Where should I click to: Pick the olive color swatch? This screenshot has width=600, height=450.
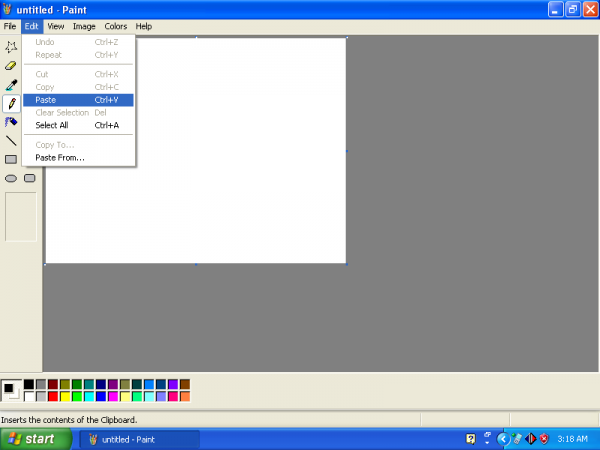pos(65,384)
